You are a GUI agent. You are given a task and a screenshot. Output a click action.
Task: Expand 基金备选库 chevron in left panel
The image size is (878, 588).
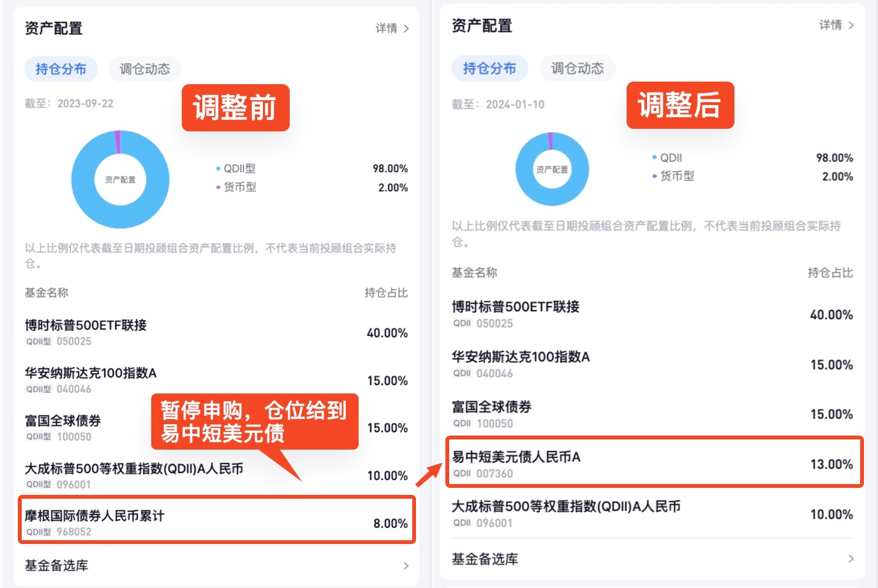[406, 566]
